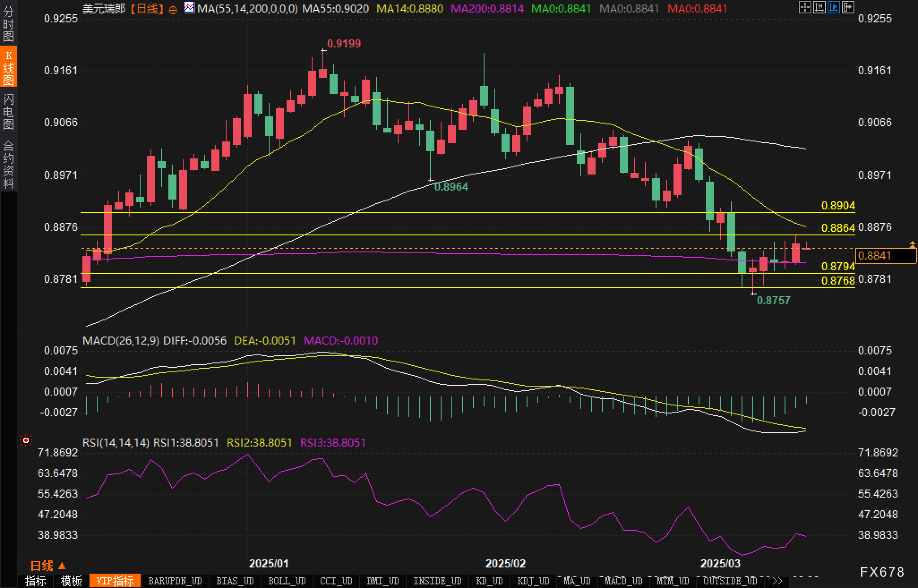Switch to 分时图 view in sidebar
The width and height of the screenshot is (918, 588).
pos(8,24)
